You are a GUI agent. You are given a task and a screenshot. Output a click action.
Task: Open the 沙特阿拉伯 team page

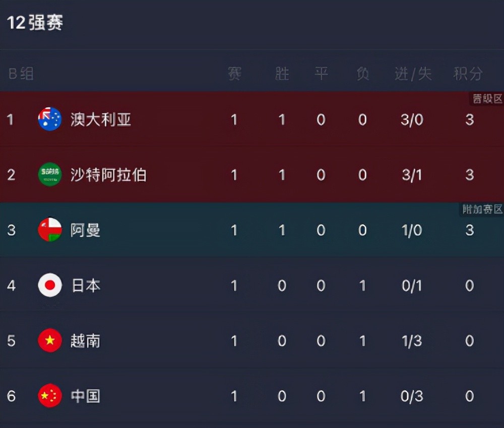coord(108,175)
